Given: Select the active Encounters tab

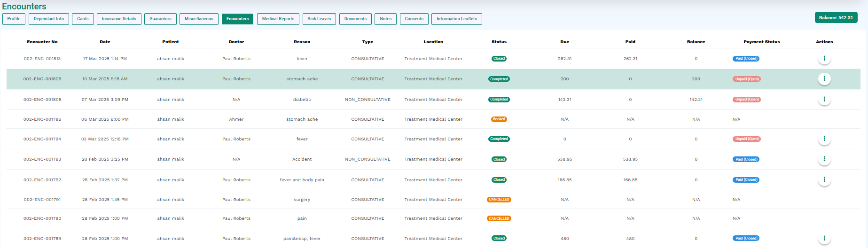Looking at the screenshot, I should [x=237, y=19].
